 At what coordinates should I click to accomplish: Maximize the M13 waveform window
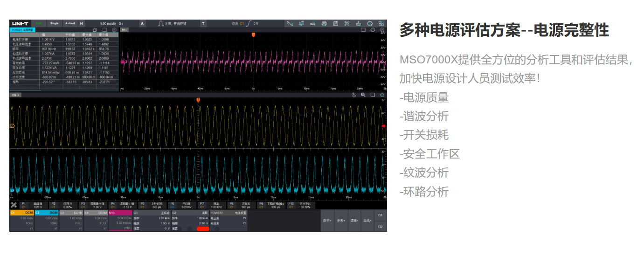coord(364,30)
